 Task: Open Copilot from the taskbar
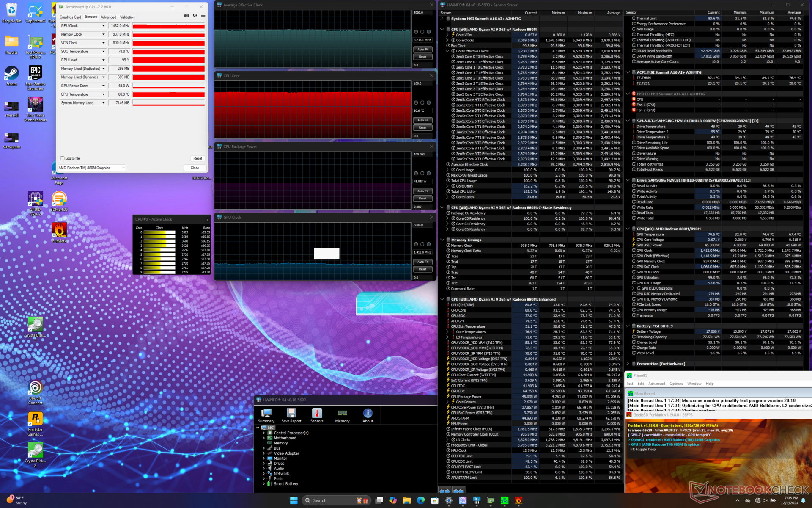coord(393,500)
